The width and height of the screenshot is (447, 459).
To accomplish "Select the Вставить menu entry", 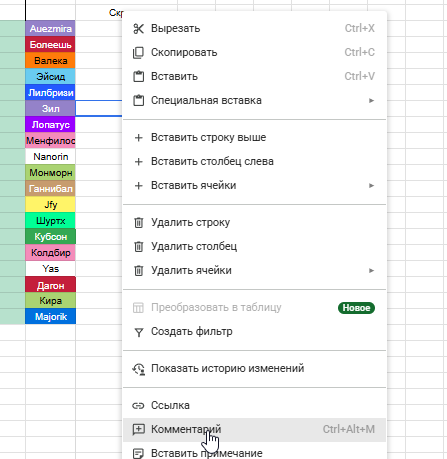I will (x=254, y=76).
